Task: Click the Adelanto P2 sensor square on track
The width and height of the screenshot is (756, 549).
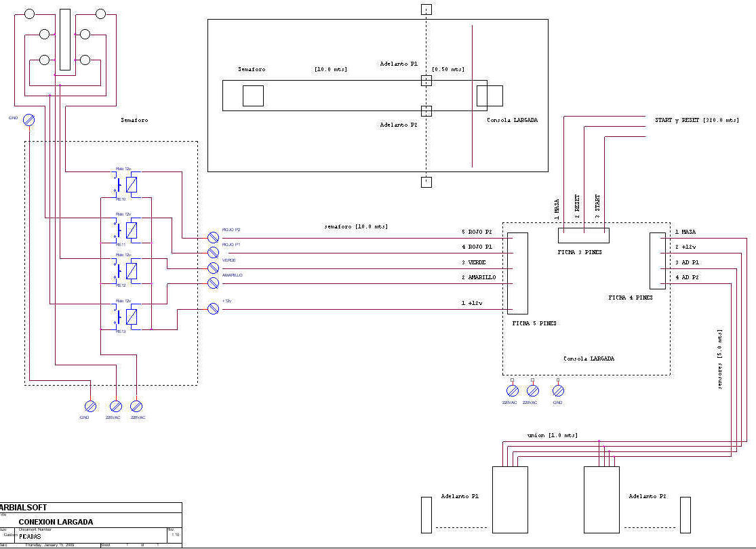Action: [426, 111]
